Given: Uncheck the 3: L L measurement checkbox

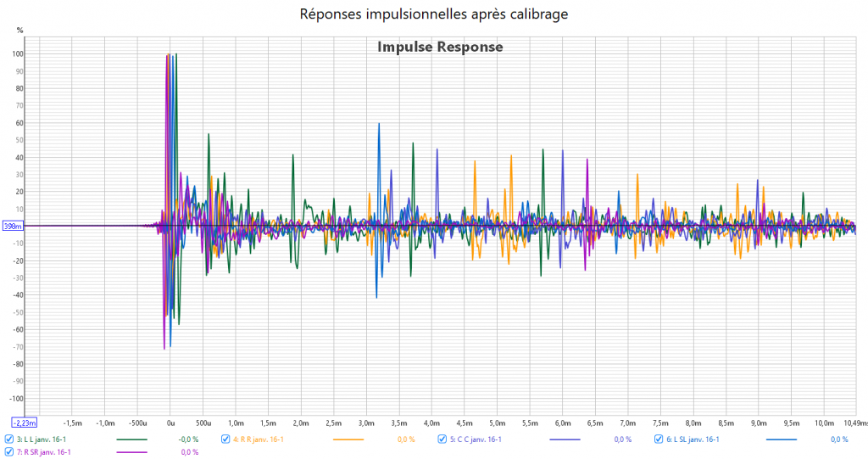Looking at the screenshot, I should pos(9,439).
